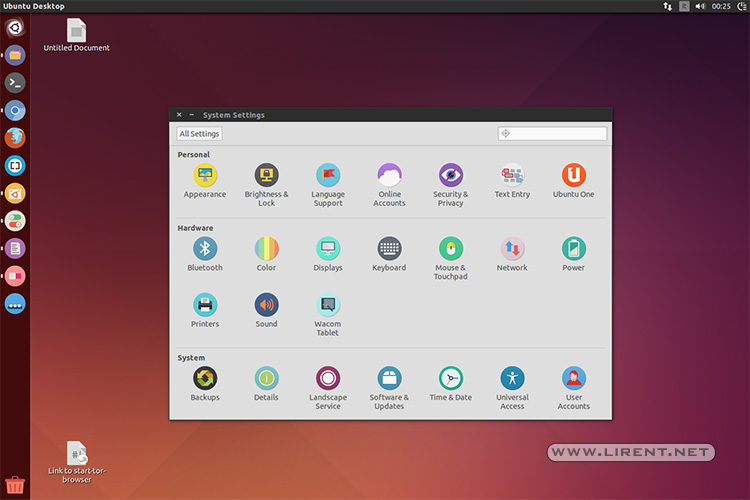Open Keyboard settings
The height and width of the screenshot is (500, 750).
(x=389, y=255)
